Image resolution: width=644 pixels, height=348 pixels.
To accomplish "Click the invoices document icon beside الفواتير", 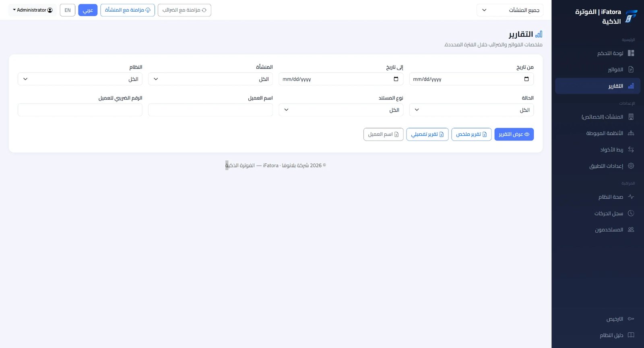I will [631, 70].
